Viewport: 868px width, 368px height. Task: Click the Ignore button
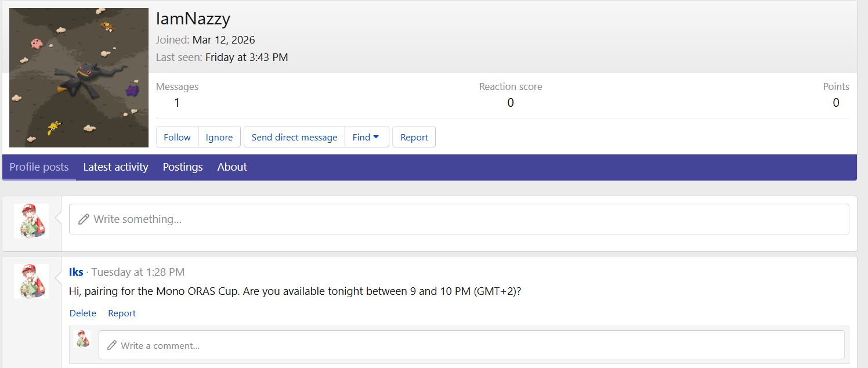click(x=219, y=137)
